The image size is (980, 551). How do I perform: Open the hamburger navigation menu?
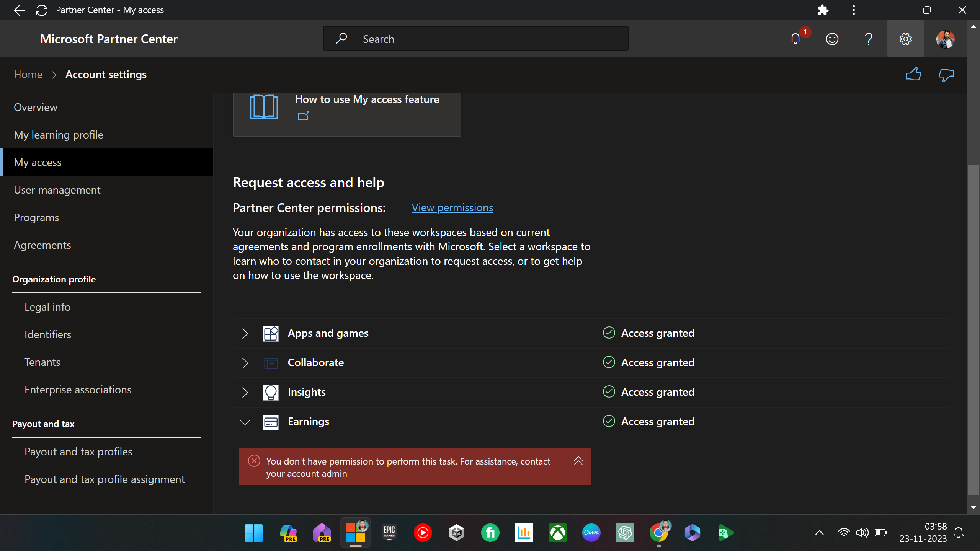18,39
